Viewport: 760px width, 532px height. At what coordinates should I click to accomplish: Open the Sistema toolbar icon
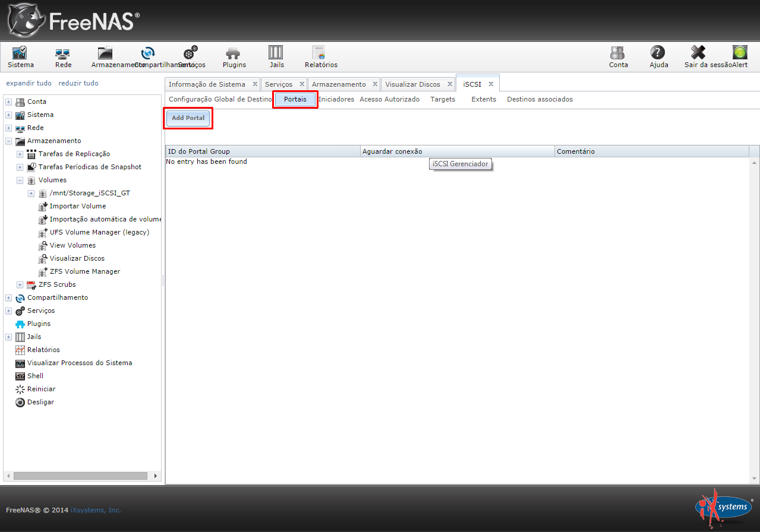20,53
